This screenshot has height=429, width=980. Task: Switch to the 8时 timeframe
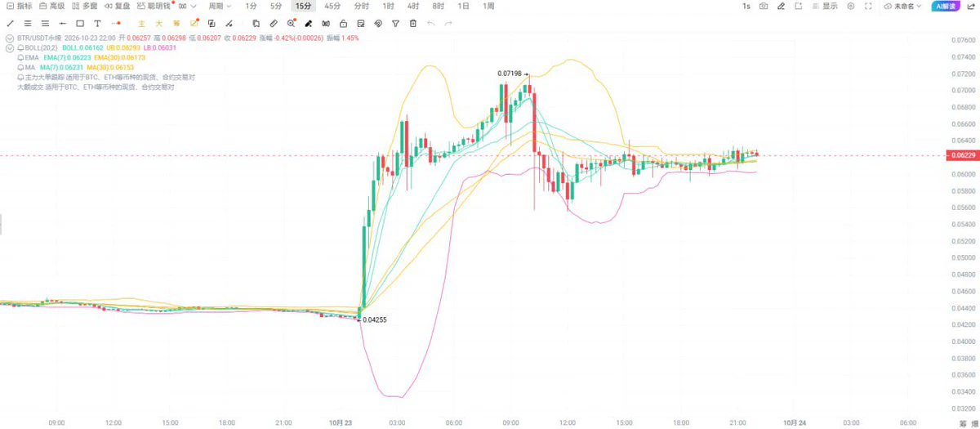439,7
